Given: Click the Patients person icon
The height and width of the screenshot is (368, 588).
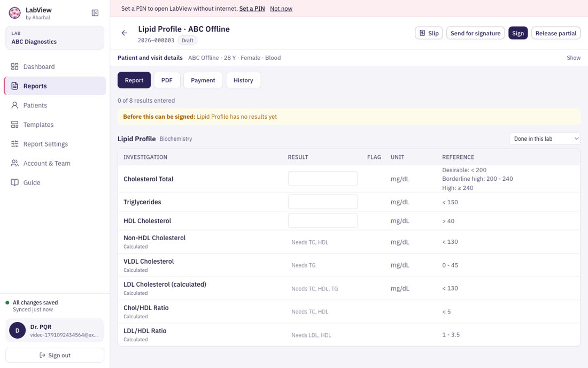Looking at the screenshot, I should 14,105.
